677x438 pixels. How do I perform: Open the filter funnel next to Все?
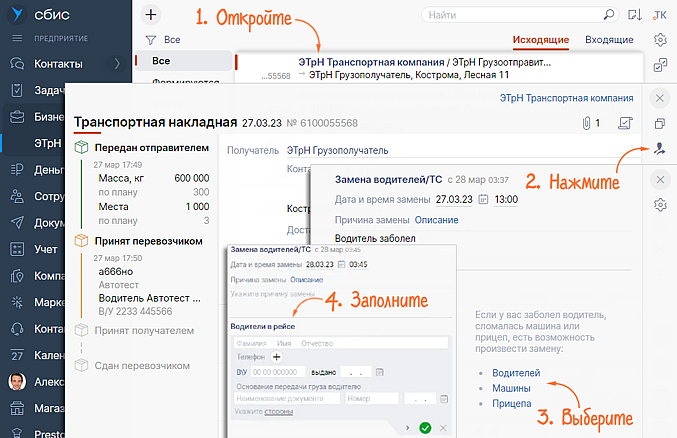[x=150, y=40]
